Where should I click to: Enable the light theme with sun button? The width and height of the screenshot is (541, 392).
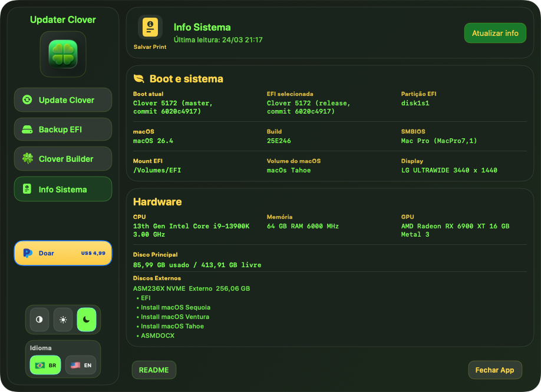63,320
